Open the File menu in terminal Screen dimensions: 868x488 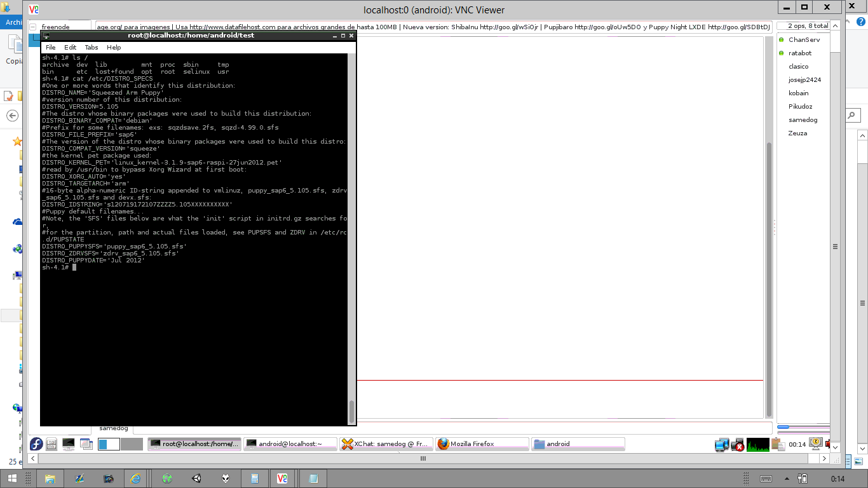[x=50, y=48]
